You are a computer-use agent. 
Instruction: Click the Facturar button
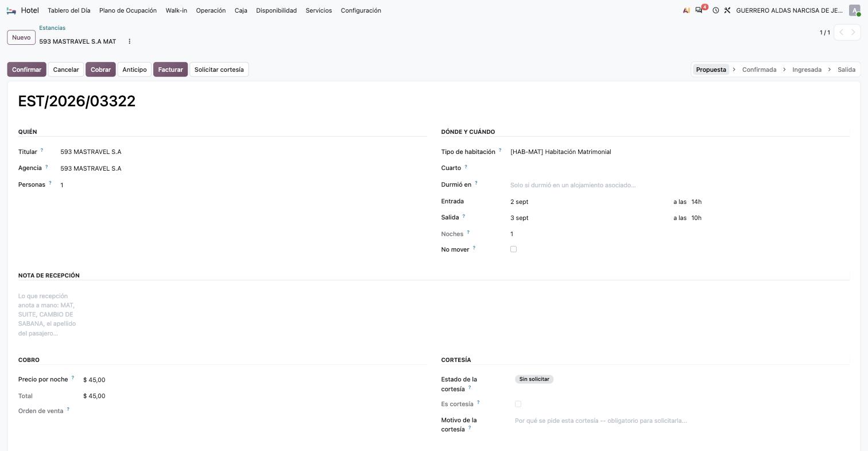coord(170,70)
